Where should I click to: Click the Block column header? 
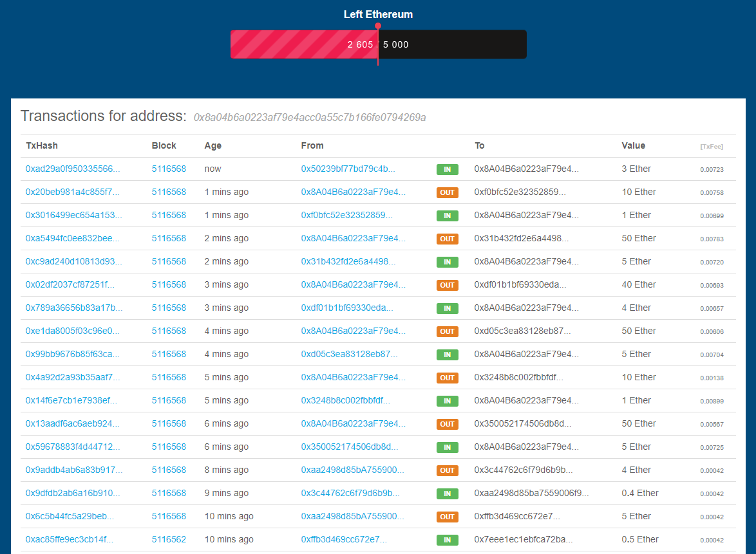[x=164, y=145]
